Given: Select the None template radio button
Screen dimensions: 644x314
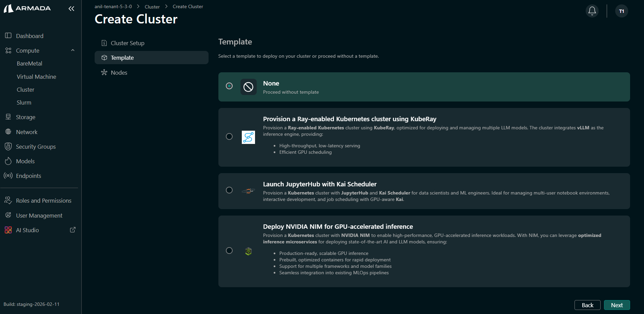Looking at the screenshot, I should click(x=229, y=86).
